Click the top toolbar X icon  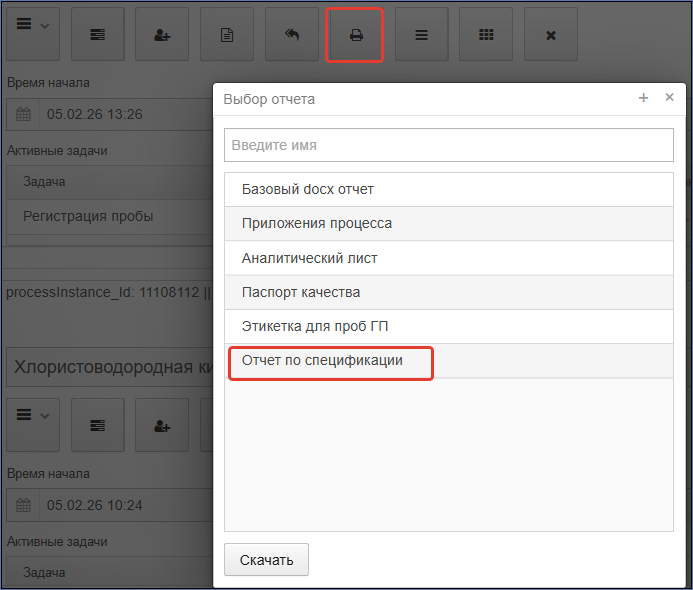coord(551,34)
